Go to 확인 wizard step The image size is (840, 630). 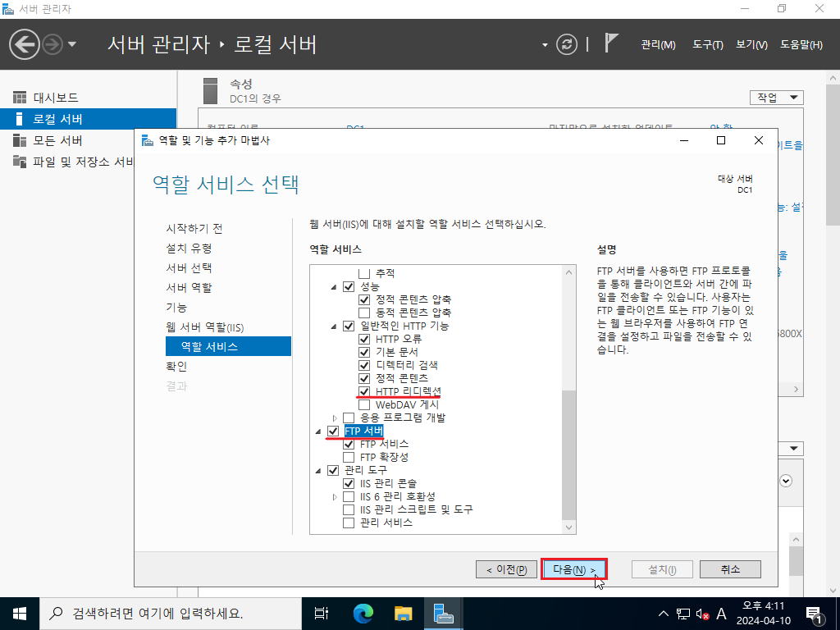tap(176, 367)
